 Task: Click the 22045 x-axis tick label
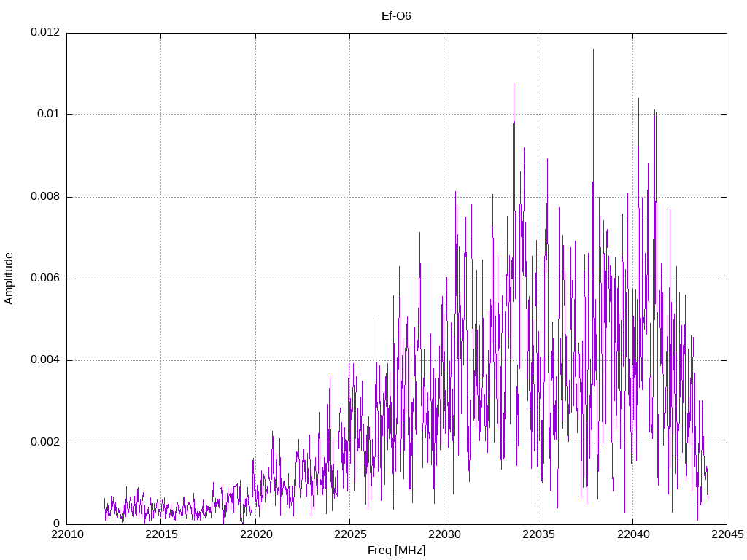pos(727,534)
